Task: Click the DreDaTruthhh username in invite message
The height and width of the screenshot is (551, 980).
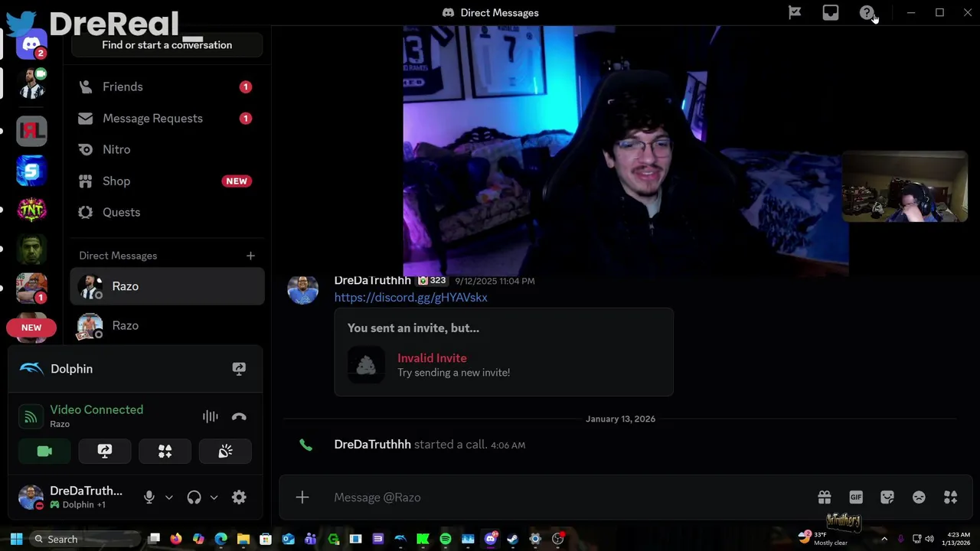Action: click(x=372, y=281)
